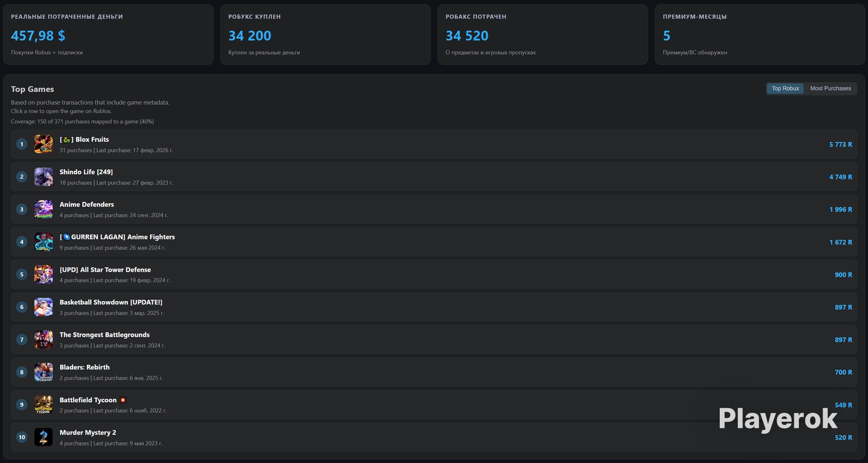The width and height of the screenshot is (868, 463).
Task: Click the Anime Defenders game icon
Action: pyautogui.click(x=44, y=209)
